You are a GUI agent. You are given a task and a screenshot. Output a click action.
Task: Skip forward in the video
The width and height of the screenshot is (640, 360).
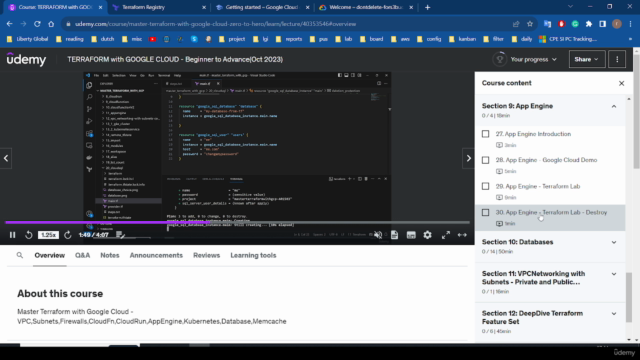[68, 235]
